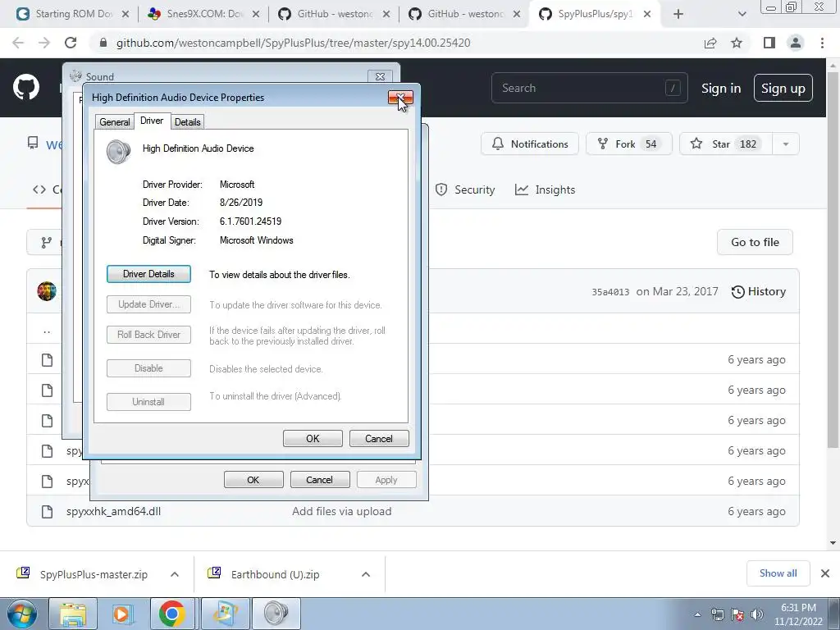840x630 pixels.
Task: Click Cancel in Audio Device Properties dialog
Action: click(379, 438)
